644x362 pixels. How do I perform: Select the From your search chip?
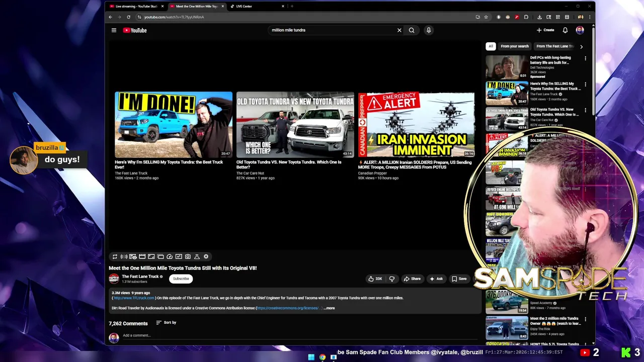(x=515, y=46)
